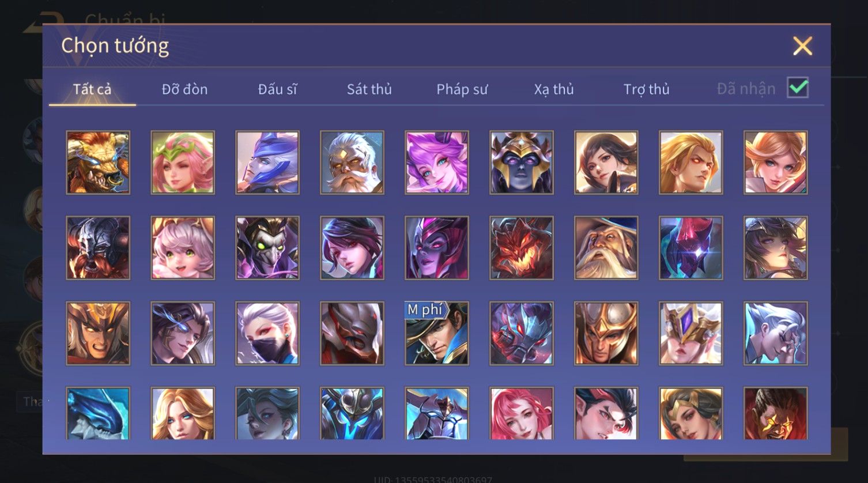The height and width of the screenshot is (483, 868).
Task: Pick the white-bearded old man hero portrait
Action: click(x=352, y=162)
